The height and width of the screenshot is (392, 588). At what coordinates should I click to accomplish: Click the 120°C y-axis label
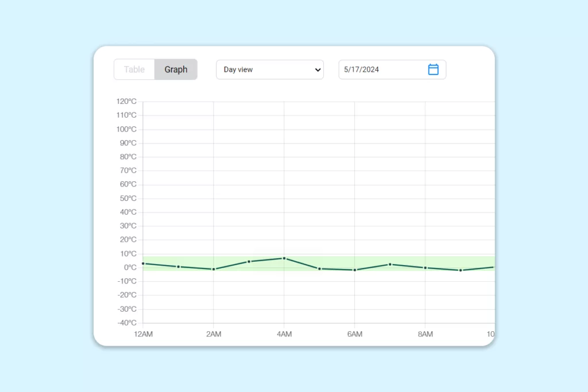point(126,101)
